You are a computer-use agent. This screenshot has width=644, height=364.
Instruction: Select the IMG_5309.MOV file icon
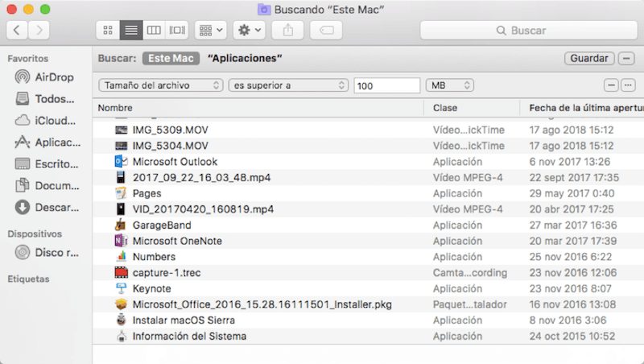click(x=121, y=130)
